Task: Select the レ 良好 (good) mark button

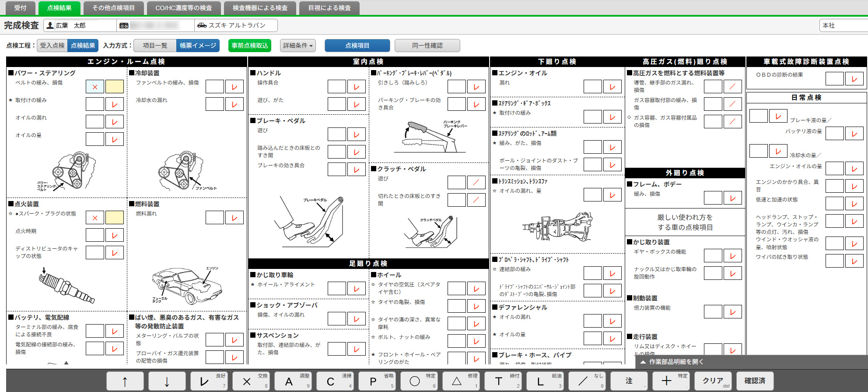Action: pos(209,381)
